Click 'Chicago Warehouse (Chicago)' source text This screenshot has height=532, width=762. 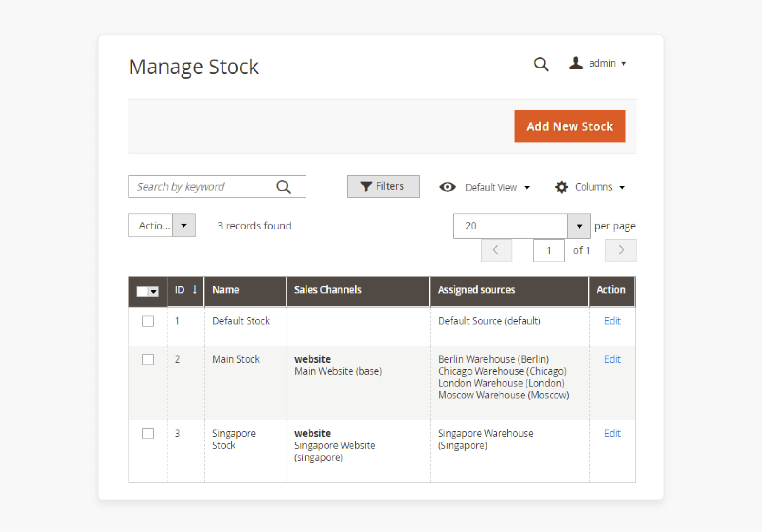[503, 371]
